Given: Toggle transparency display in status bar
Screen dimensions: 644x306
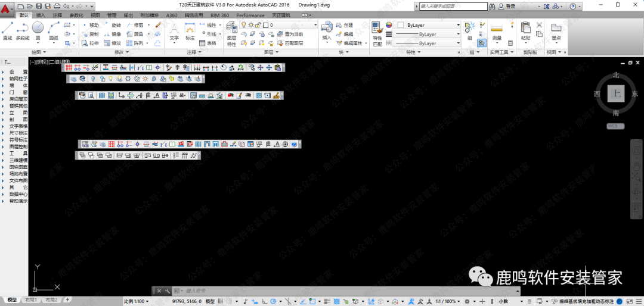Looking at the screenshot, I should [336, 301].
